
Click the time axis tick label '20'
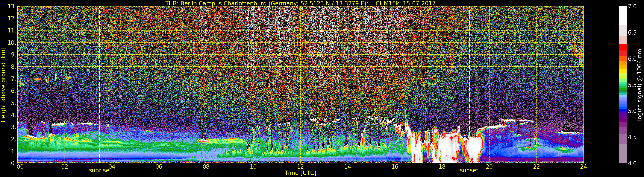tap(489, 166)
